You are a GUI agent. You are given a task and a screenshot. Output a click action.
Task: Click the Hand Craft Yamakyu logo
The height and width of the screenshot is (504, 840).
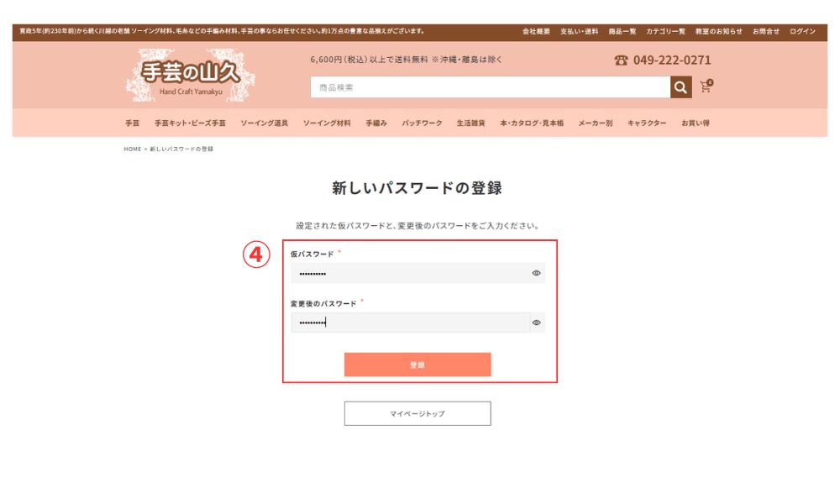click(190, 76)
